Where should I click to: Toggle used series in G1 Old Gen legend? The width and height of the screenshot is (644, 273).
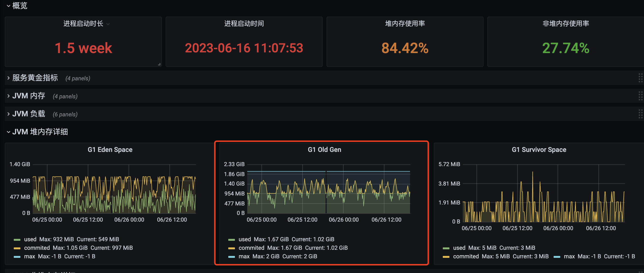tap(245, 239)
